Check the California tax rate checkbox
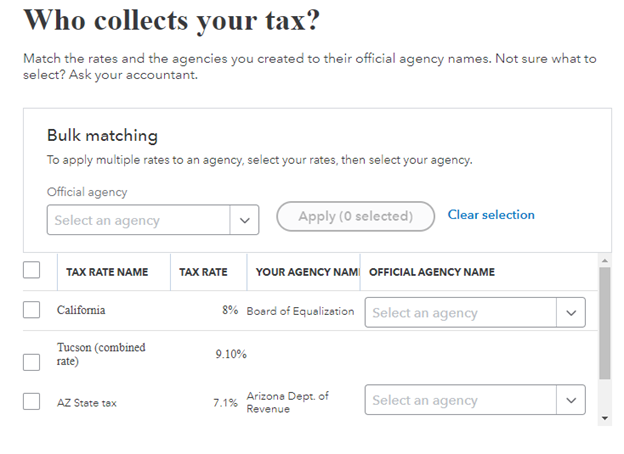 [31, 310]
